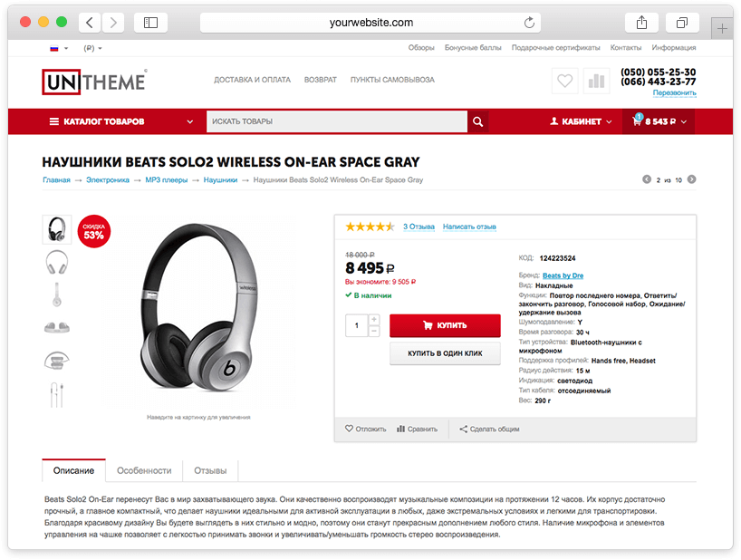Open the Кабинет account dropdown
Screen dimensions: 741x560
point(581,122)
